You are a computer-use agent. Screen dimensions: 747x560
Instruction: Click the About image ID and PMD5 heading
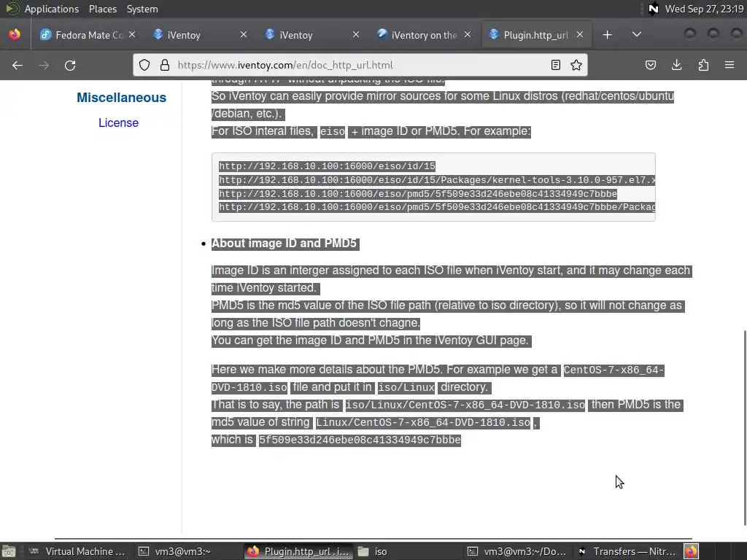click(284, 244)
